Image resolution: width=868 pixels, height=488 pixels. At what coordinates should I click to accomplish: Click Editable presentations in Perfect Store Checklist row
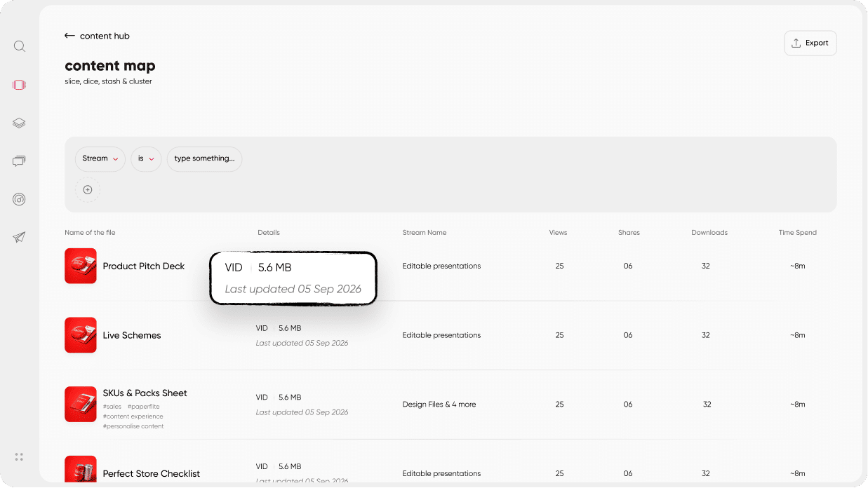441,474
